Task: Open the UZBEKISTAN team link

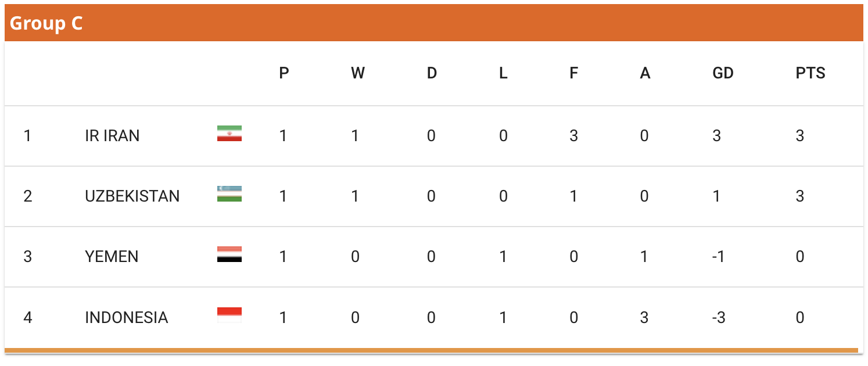Action: (132, 196)
